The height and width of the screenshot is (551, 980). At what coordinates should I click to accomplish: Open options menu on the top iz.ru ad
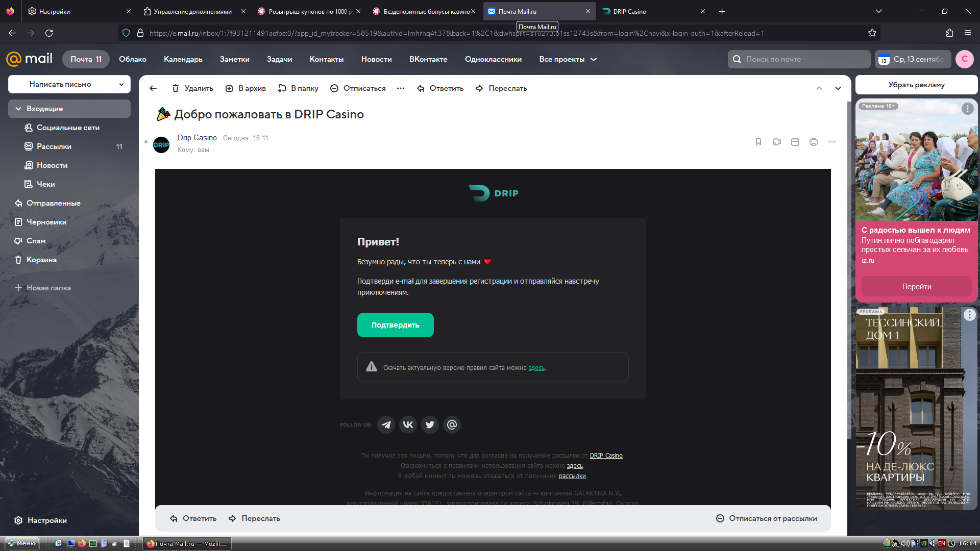pyautogui.click(x=967, y=109)
